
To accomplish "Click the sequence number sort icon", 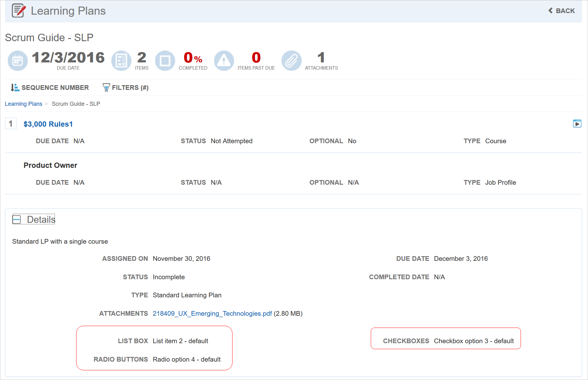I will (15, 88).
